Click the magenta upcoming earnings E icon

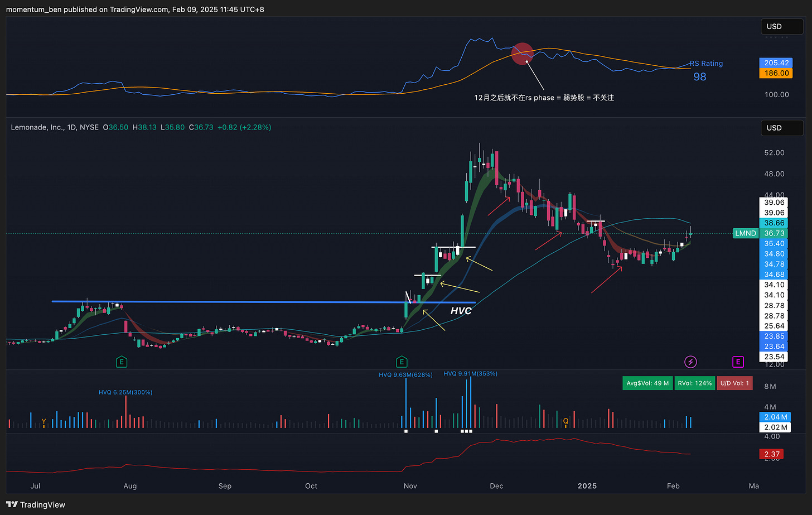point(738,362)
